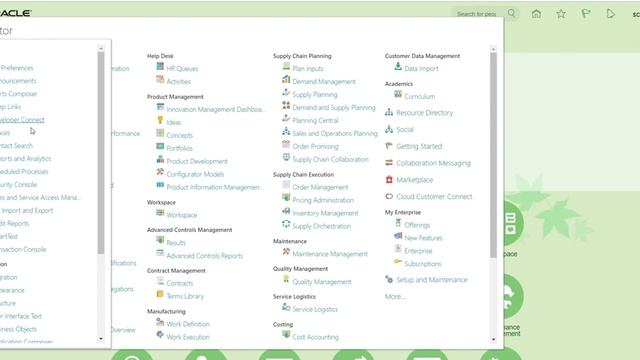
Task: Click Transaction Console in left panel
Action: (x=23, y=249)
